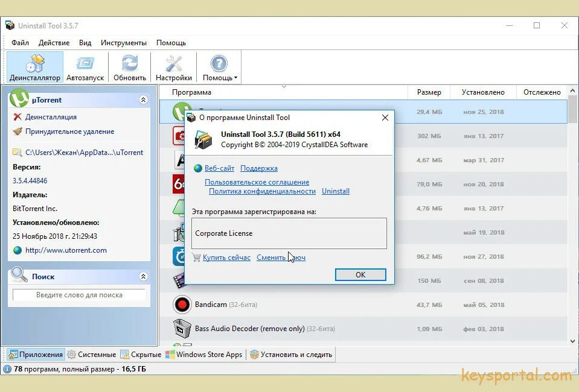Image resolution: width=579 pixels, height=392 pixels.
Task: Click the blue clock program icon
Action: coord(179,256)
